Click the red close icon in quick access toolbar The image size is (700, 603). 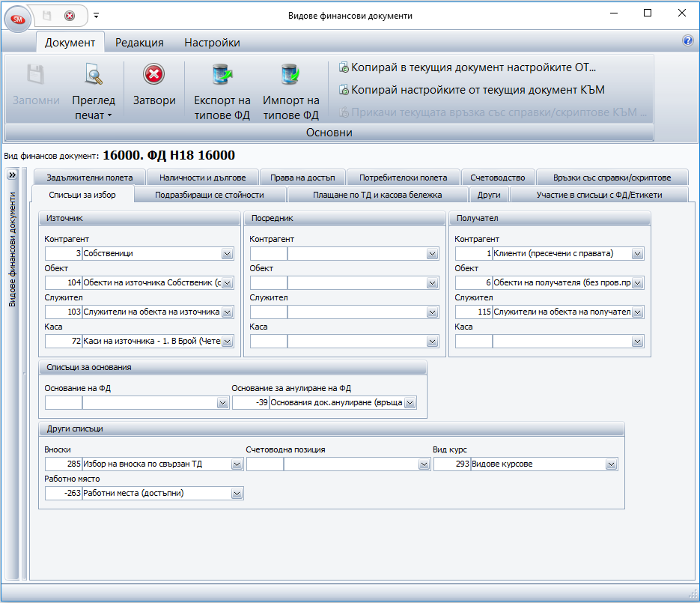(x=70, y=16)
